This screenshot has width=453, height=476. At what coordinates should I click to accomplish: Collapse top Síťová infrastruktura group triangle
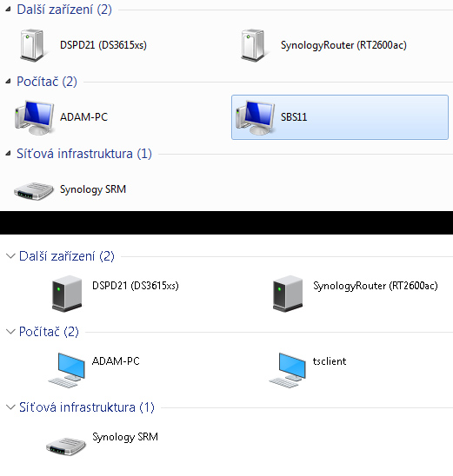[x=8, y=154]
